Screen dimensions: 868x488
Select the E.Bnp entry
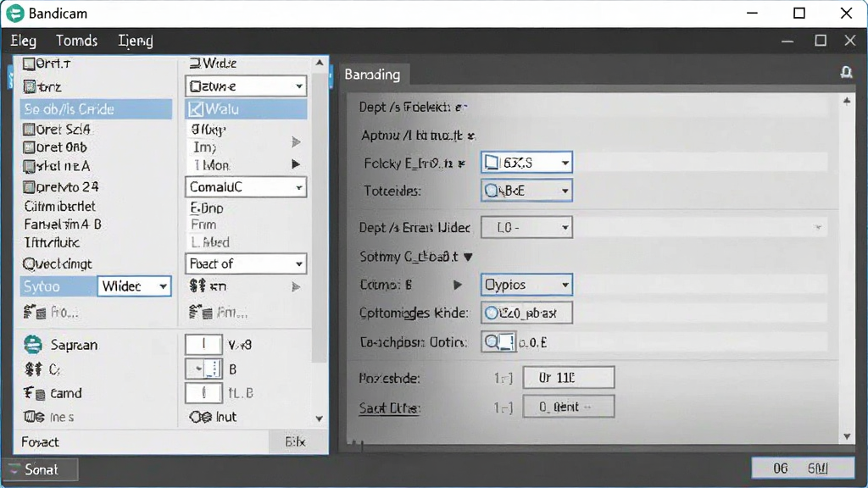tap(207, 208)
